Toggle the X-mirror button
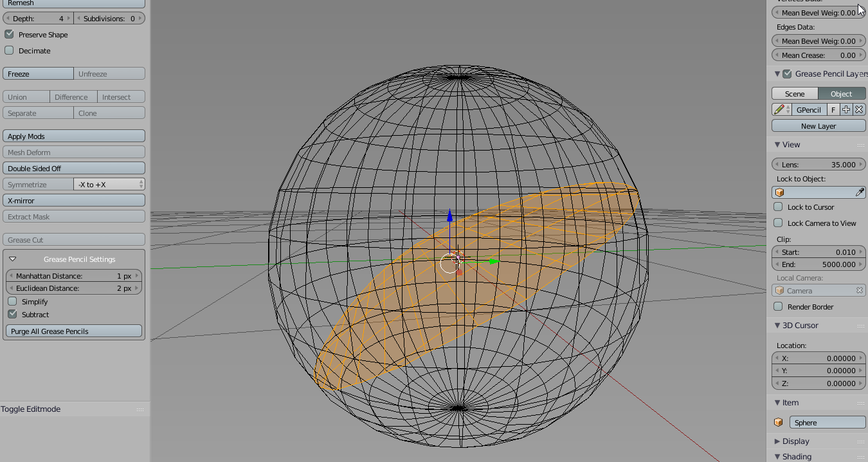The width and height of the screenshot is (868, 462). coord(74,201)
